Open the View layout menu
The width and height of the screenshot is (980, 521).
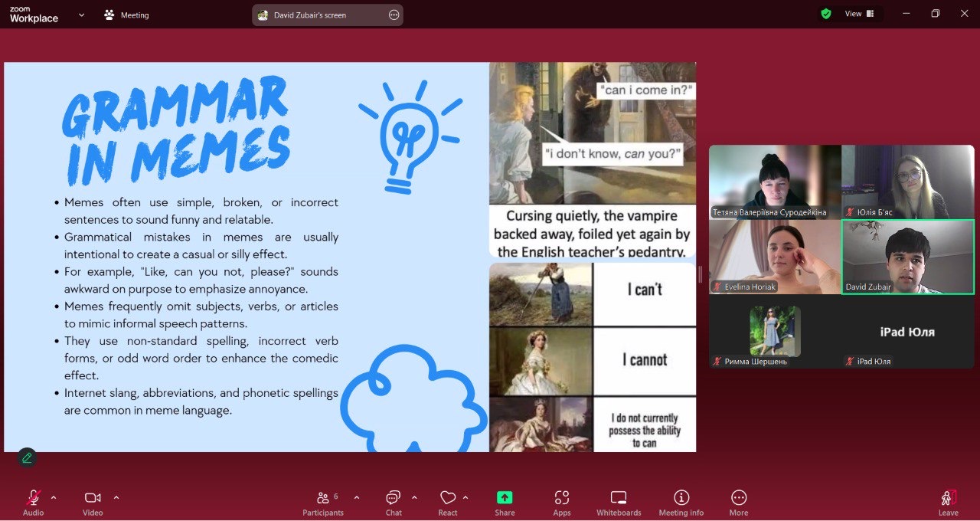coord(859,14)
